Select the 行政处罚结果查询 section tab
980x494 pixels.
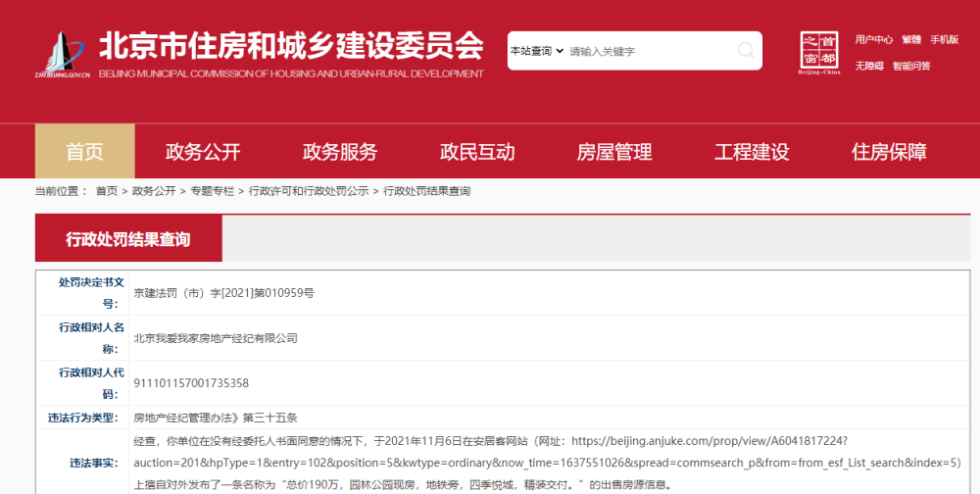(128, 239)
